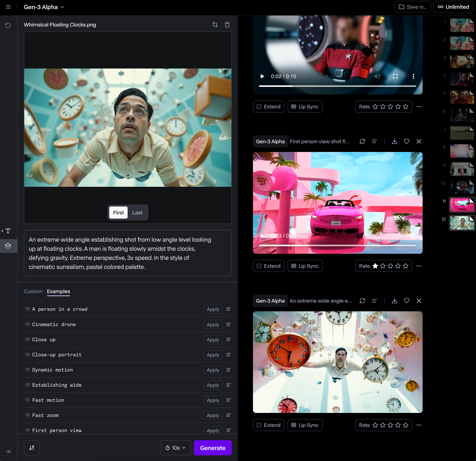Open more options for the pink car video
476x461 pixels.
[419, 266]
